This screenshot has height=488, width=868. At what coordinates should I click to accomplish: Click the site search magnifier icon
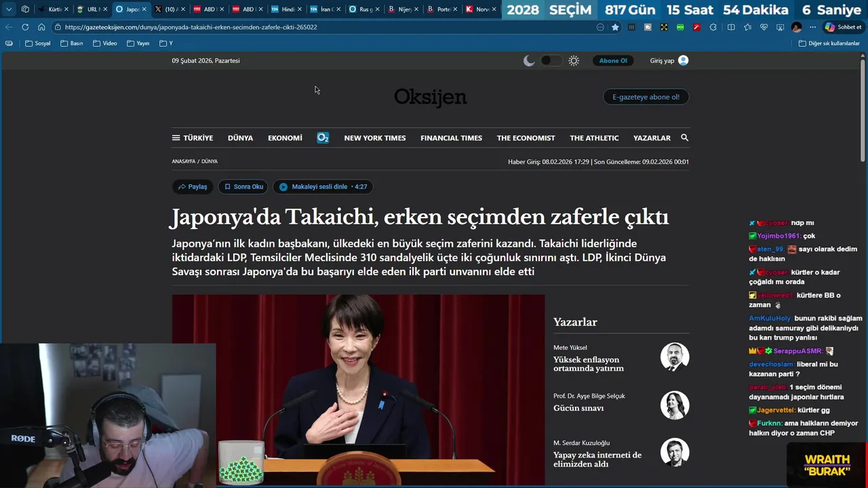(684, 138)
